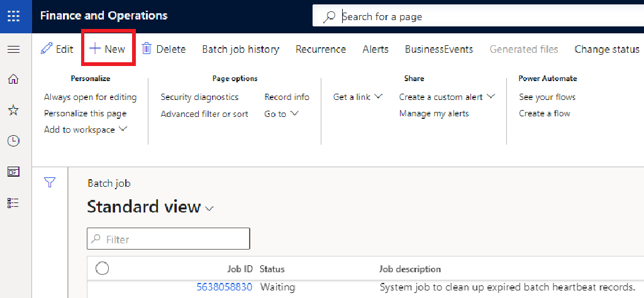The image size is (644, 298).
Task: Click the New button
Action: [108, 49]
